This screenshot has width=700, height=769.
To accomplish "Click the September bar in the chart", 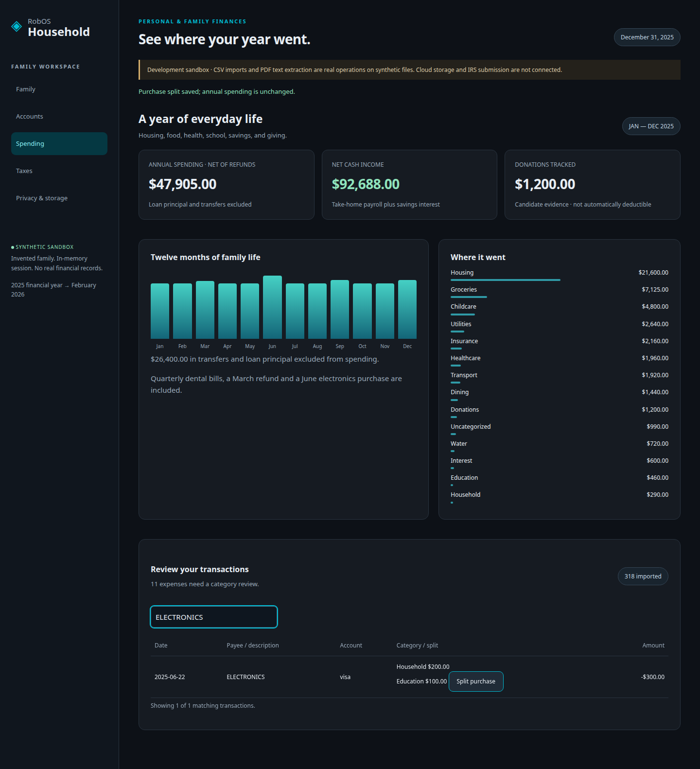I will (340, 309).
